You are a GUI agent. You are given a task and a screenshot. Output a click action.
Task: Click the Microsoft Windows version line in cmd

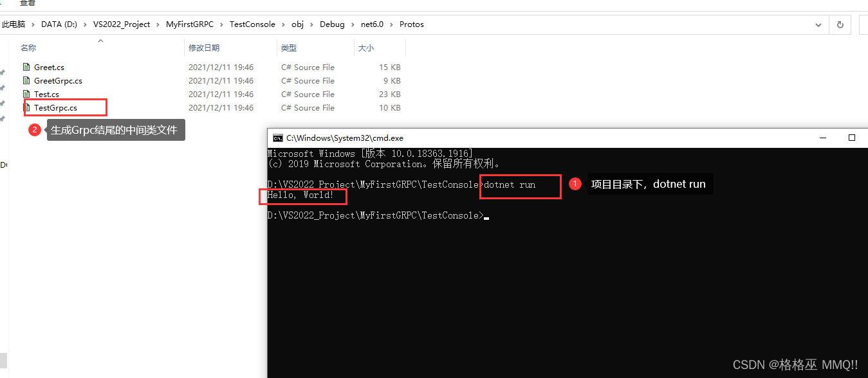370,154
